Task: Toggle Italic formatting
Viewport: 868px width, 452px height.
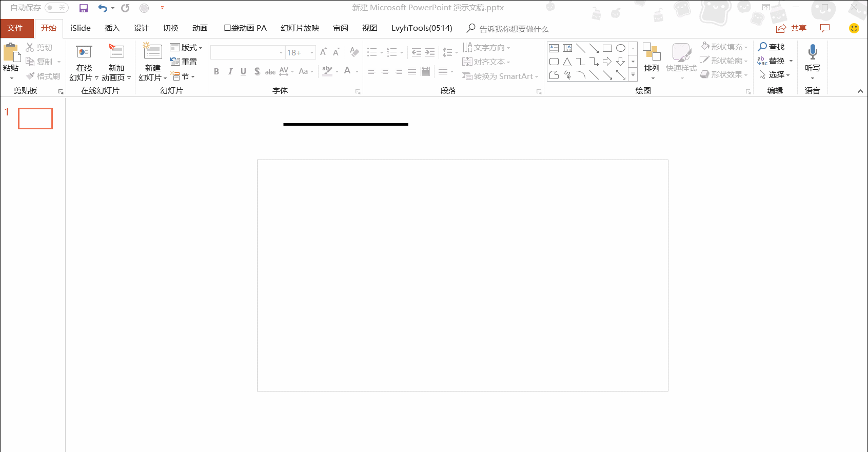Action: point(230,71)
